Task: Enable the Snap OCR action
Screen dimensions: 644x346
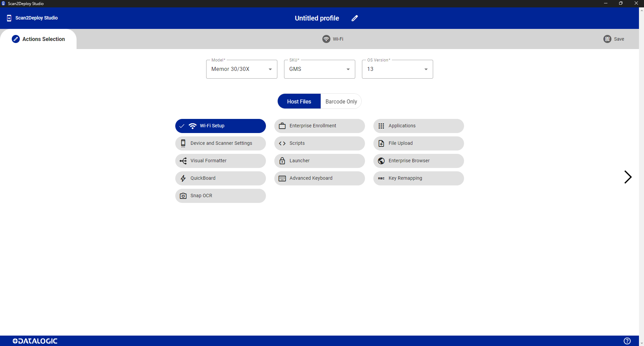Action: (x=220, y=196)
